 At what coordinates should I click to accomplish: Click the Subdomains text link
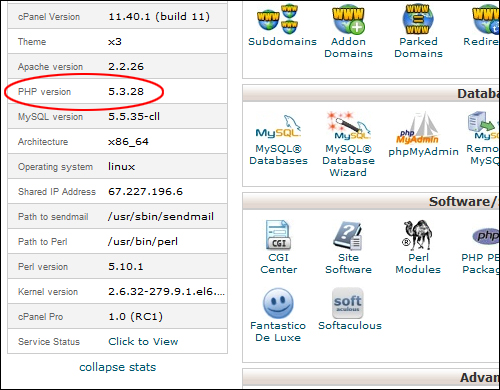[x=282, y=42]
